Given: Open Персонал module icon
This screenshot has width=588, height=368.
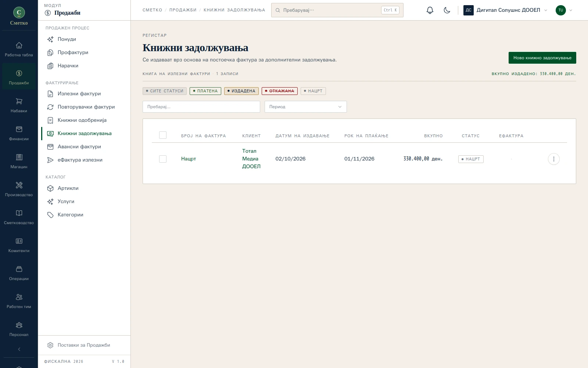Looking at the screenshot, I should point(19,329).
